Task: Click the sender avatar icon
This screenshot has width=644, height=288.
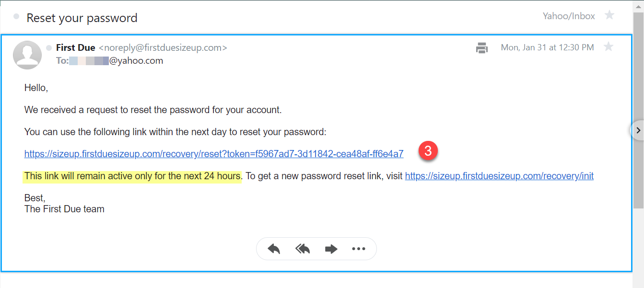Action: click(27, 55)
